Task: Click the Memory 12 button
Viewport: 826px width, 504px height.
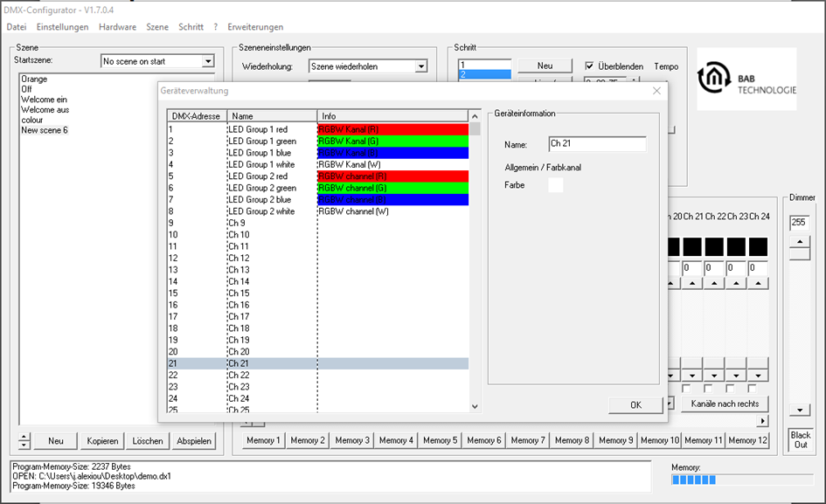Action: pos(747,440)
